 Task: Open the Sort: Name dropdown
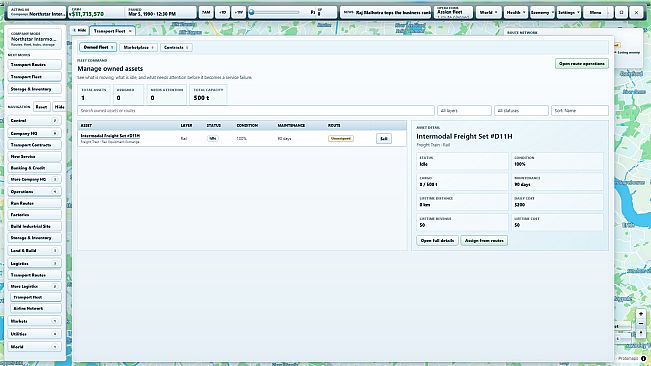coord(580,111)
